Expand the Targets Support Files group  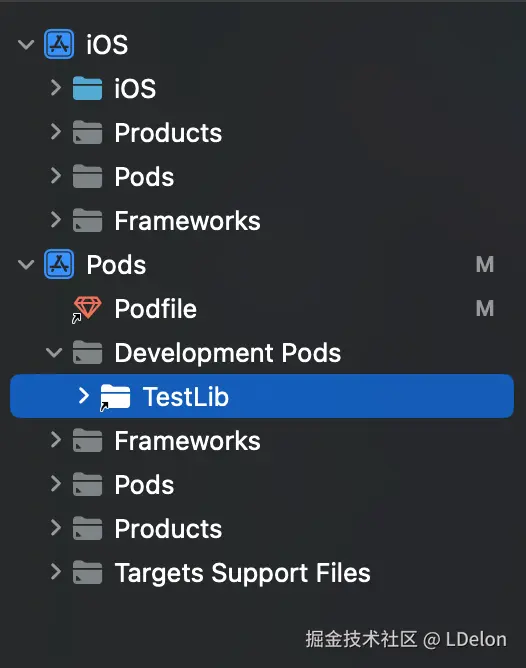[x=55, y=572]
